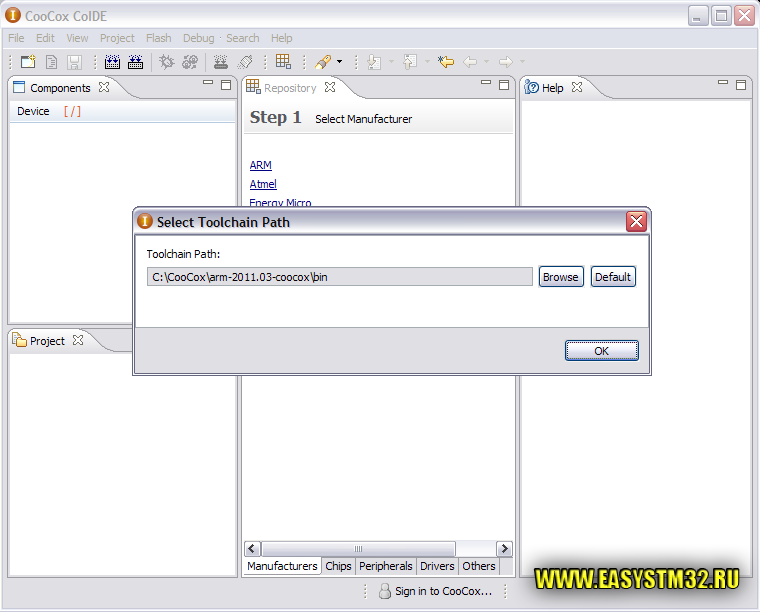760x612 pixels.
Task: Close the Components view tab
Action: (x=104, y=87)
